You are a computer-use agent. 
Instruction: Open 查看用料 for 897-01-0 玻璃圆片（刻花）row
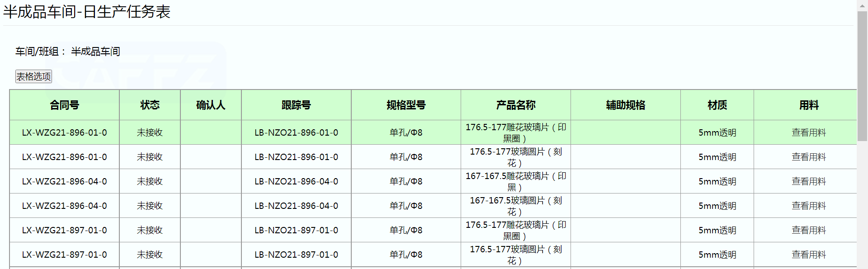click(x=809, y=255)
